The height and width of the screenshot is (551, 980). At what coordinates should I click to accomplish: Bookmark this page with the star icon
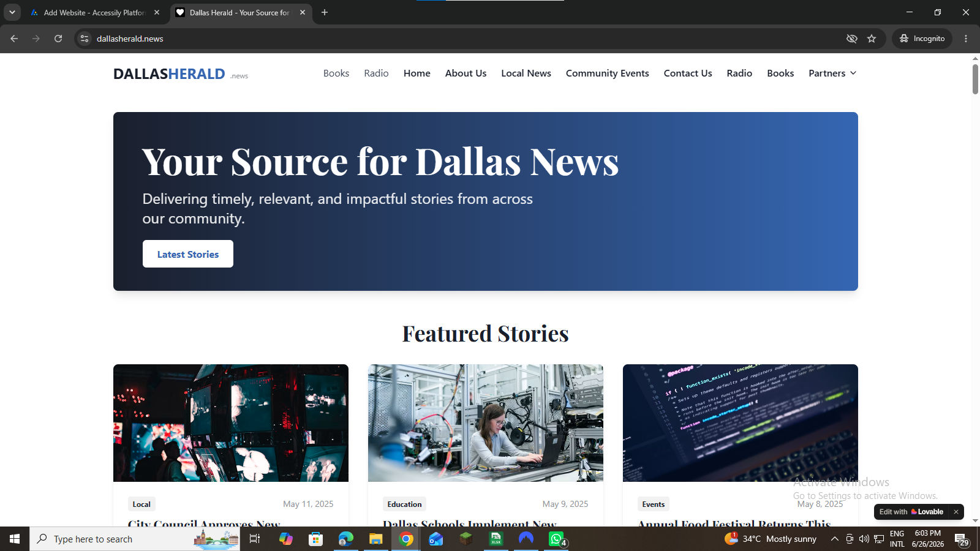(x=872, y=39)
